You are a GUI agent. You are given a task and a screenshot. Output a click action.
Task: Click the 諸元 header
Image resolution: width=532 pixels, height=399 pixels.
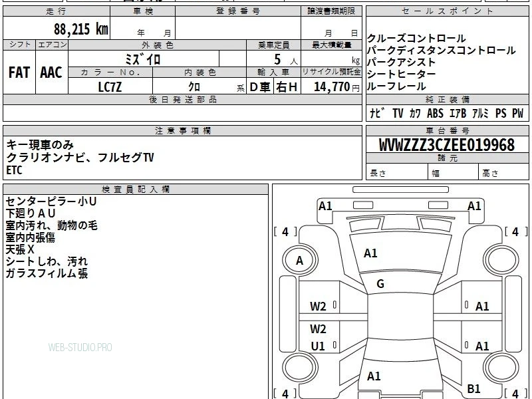(x=447, y=158)
